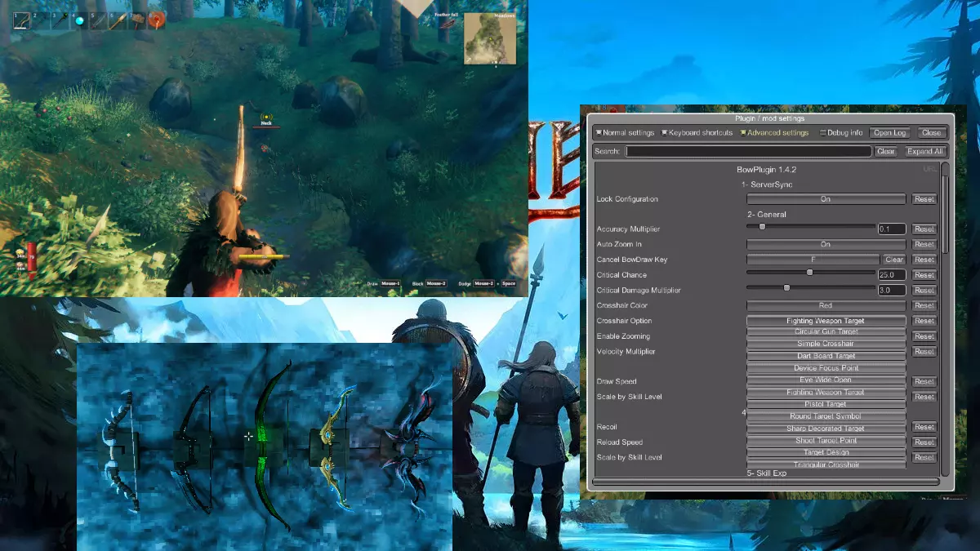The height and width of the screenshot is (551, 980).
Task: Select the item in hotbar slot 2
Action: click(40, 20)
